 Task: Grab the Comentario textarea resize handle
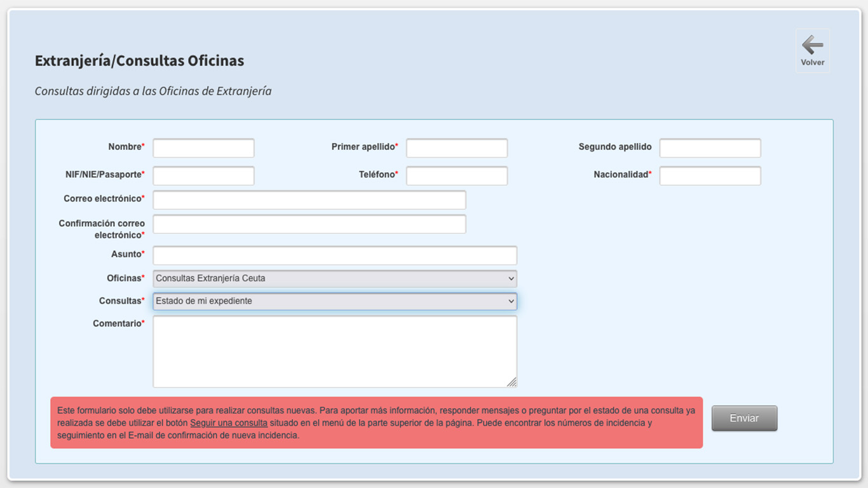coord(512,382)
